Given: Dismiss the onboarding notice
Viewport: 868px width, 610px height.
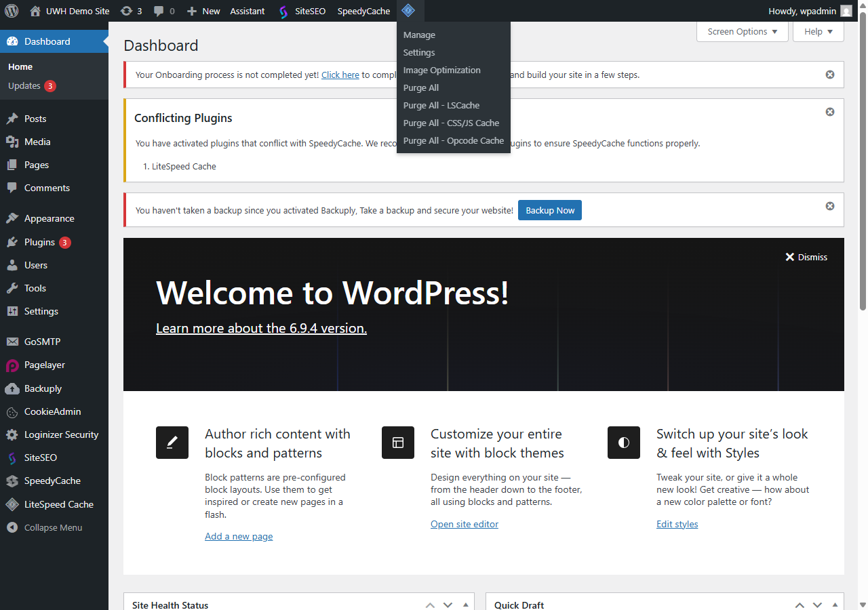Looking at the screenshot, I should pyautogui.click(x=830, y=75).
